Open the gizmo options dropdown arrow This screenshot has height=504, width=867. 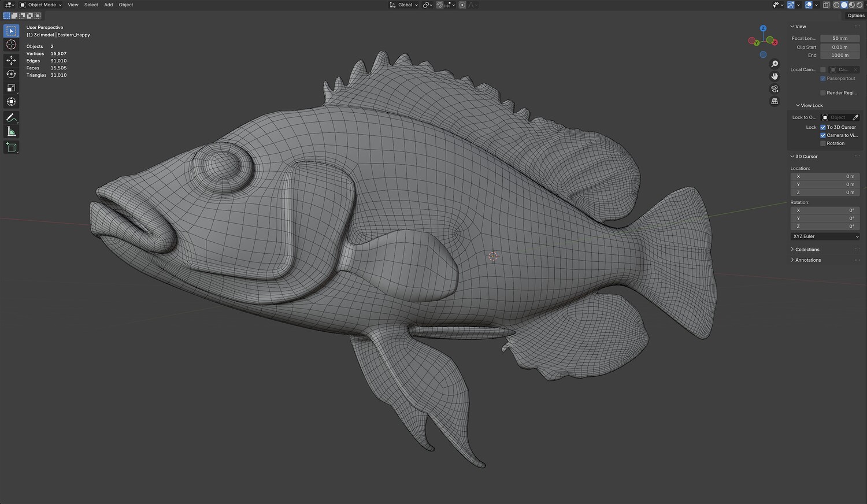click(x=799, y=5)
